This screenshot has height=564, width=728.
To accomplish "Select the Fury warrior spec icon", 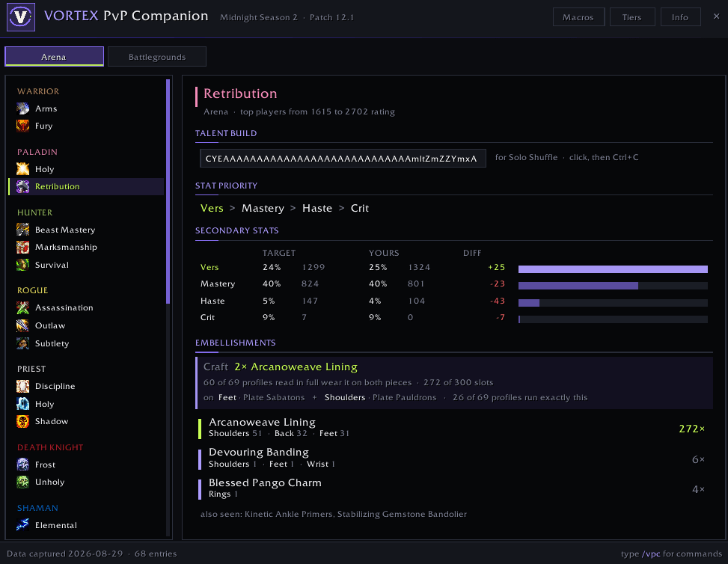I will tap(22, 126).
